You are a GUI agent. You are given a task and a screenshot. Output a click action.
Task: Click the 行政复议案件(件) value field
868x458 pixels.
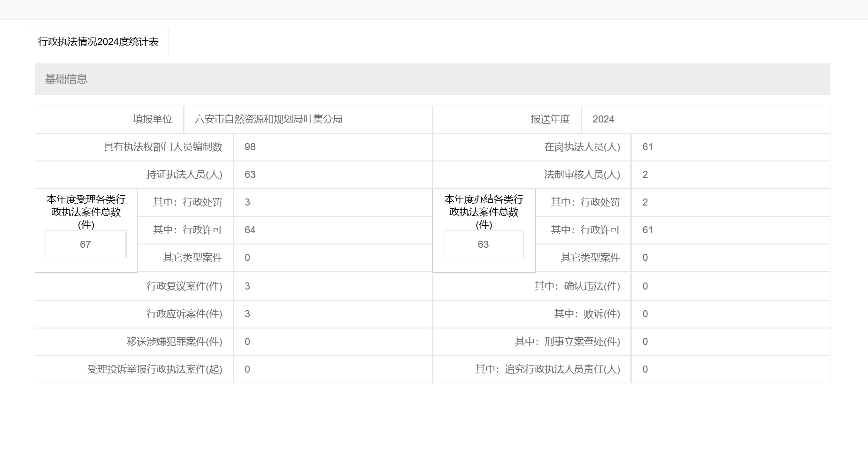point(332,286)
